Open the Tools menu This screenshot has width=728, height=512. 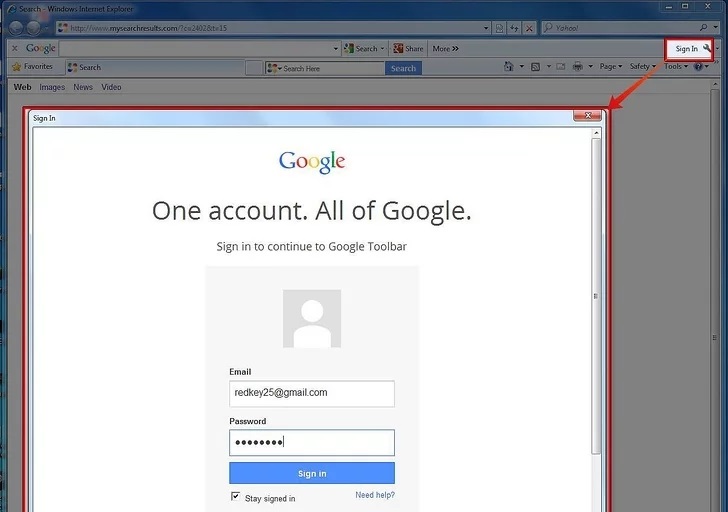click(676, 67)
